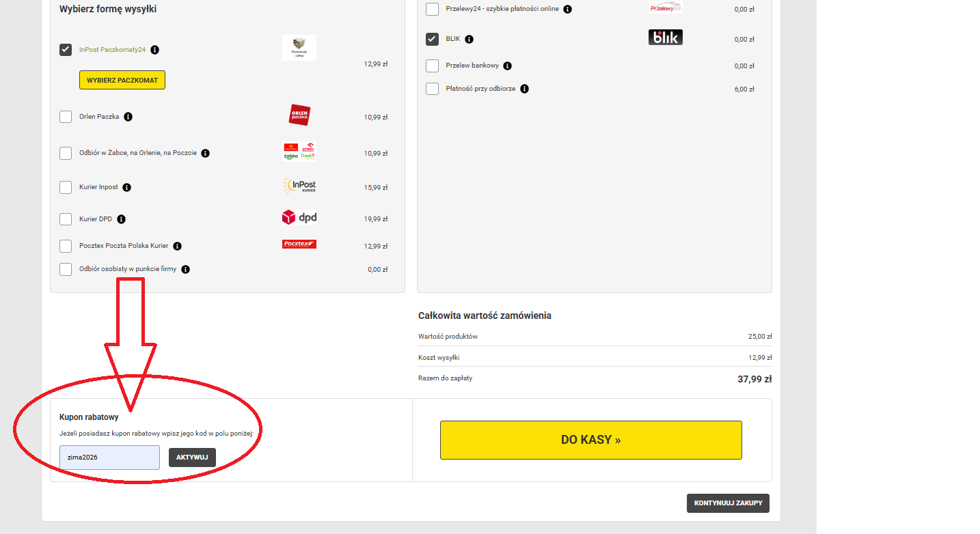
Task: Click the InPost Paczkomaty logo image
Action: tap(299, 48)
